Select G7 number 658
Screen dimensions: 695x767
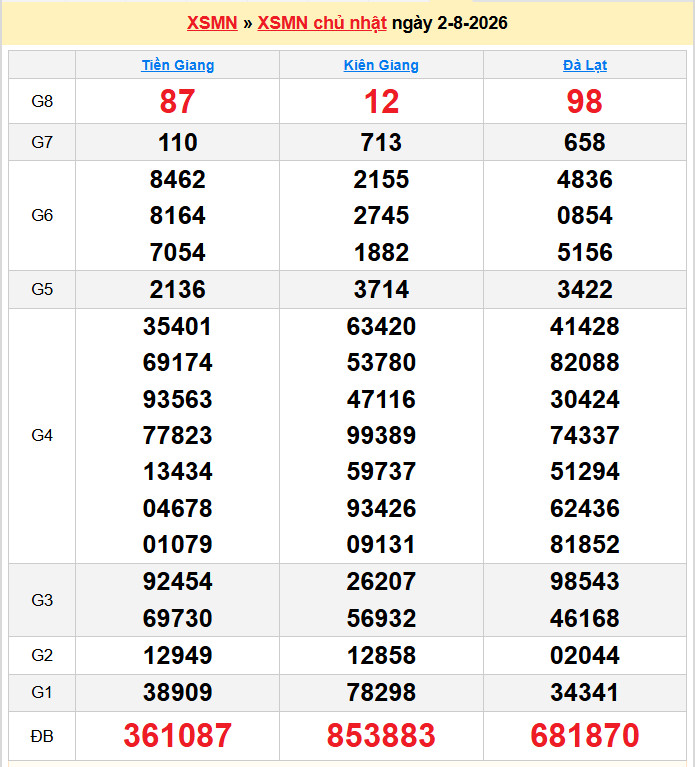(584, 142)
